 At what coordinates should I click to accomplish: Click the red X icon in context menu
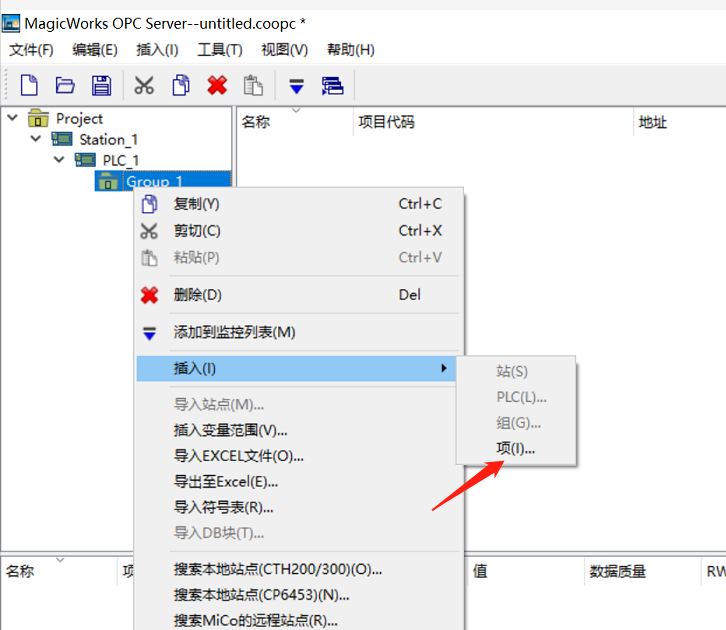coord(149,295)
